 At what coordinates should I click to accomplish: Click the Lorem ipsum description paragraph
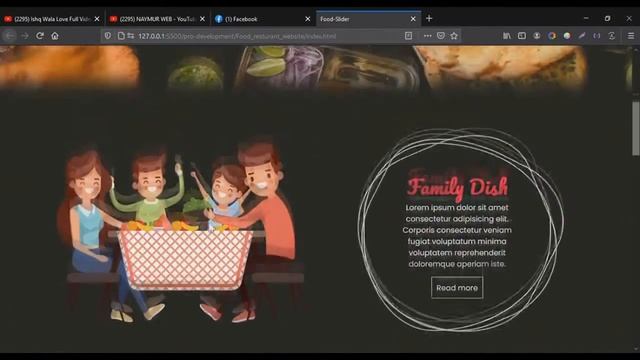(457, 236)
